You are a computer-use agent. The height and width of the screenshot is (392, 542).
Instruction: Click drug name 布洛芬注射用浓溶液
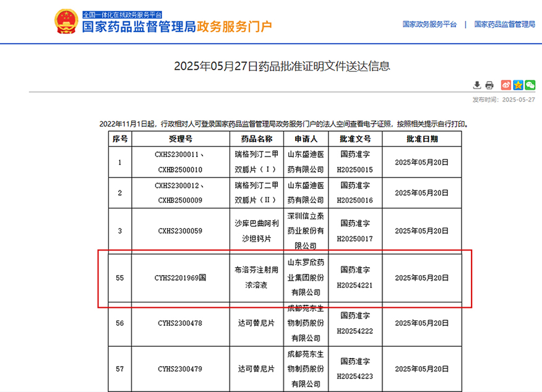pyautogui.click(x=256, y=278)
